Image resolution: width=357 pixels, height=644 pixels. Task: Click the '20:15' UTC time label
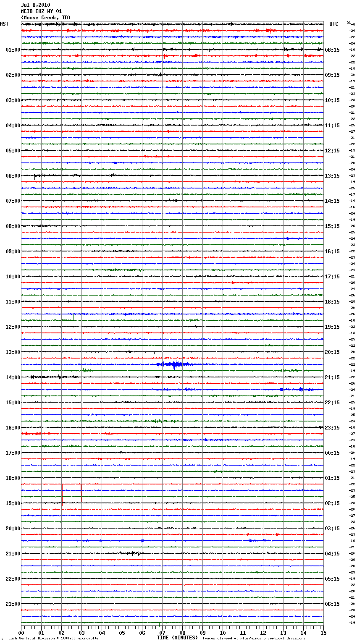click(x=332, y=352)
